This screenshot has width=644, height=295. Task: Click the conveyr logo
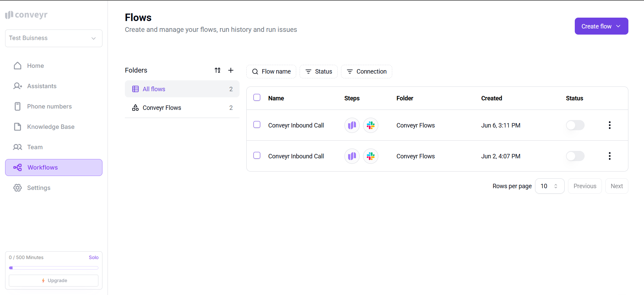[26, 15]
